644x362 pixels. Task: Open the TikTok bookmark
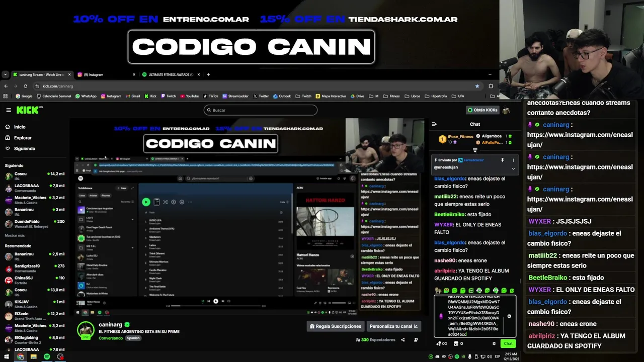tap(211, 96)
